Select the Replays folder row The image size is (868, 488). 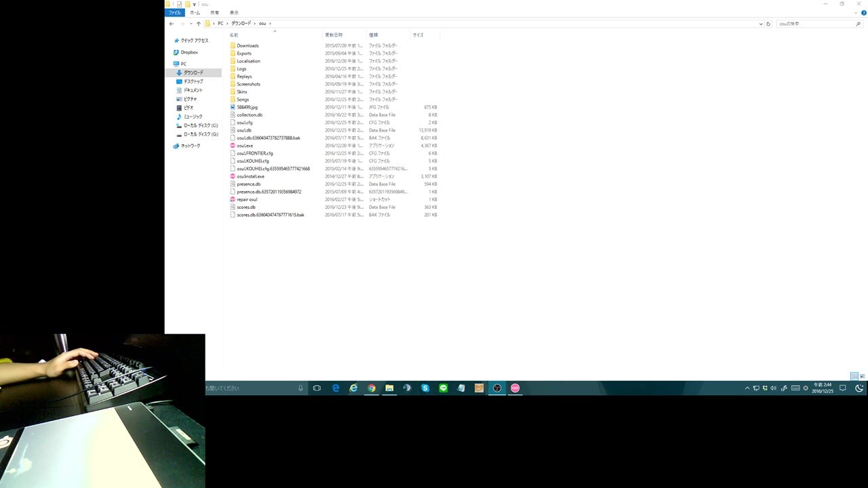tap(334, 77)
